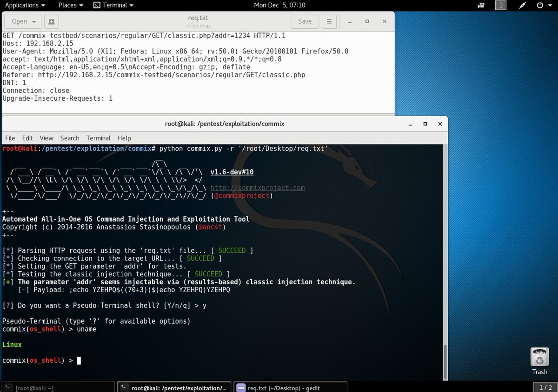Viewport: 558px width, 392px height.
Task: Open the terminal View menu
Action: tap(46, 138)
